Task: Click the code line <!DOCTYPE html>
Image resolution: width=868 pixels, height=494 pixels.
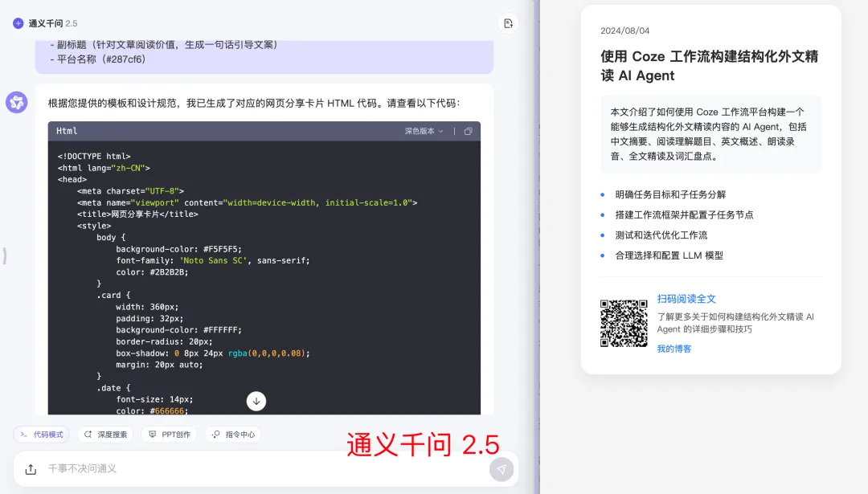Action: 94,156
